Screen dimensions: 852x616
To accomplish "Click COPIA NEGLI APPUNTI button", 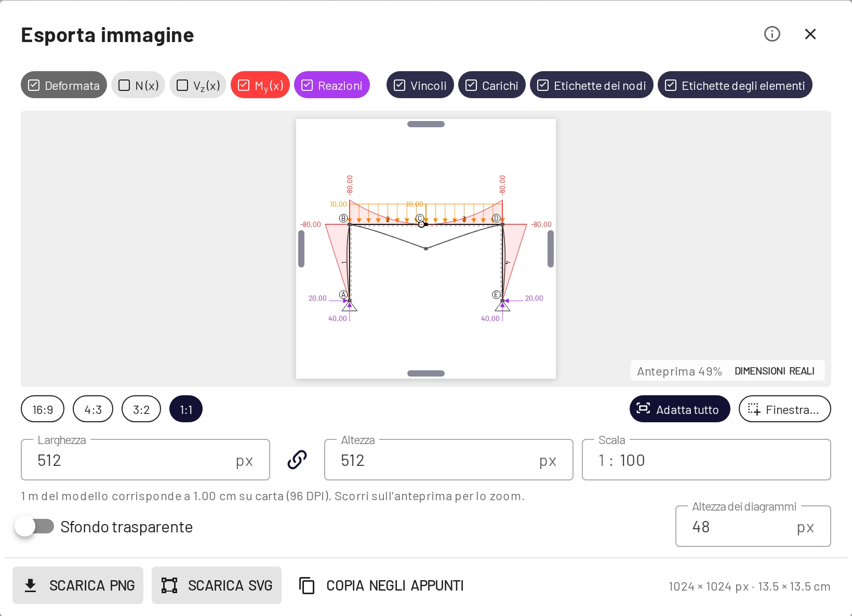I will pos(382,585).
